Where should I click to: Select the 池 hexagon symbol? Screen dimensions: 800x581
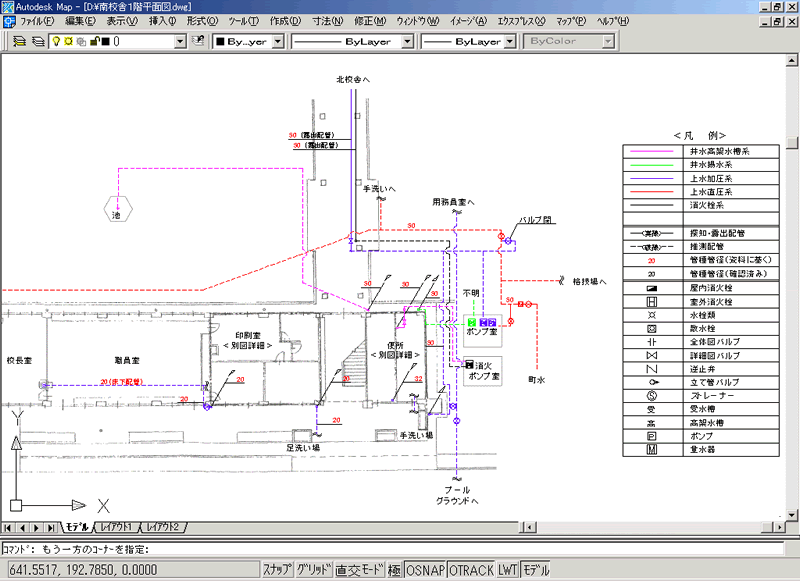pos(118,211)
